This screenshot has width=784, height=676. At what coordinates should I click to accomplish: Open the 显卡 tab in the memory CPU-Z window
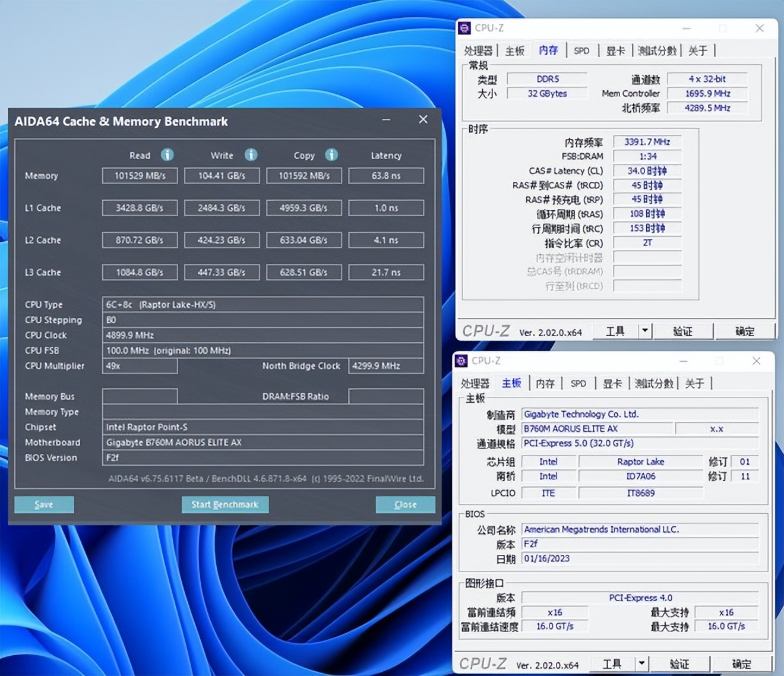click(615, 50)
